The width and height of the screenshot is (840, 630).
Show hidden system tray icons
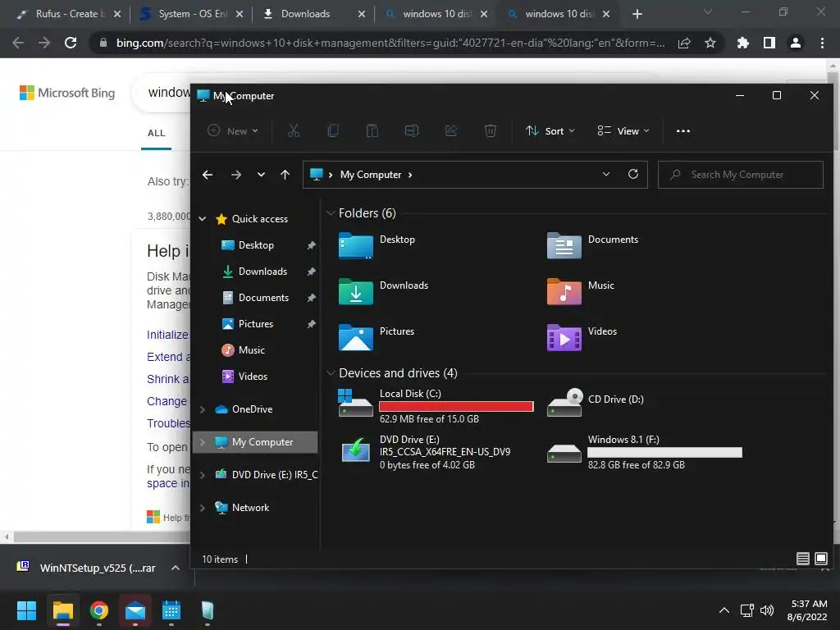tap(724, 610)
